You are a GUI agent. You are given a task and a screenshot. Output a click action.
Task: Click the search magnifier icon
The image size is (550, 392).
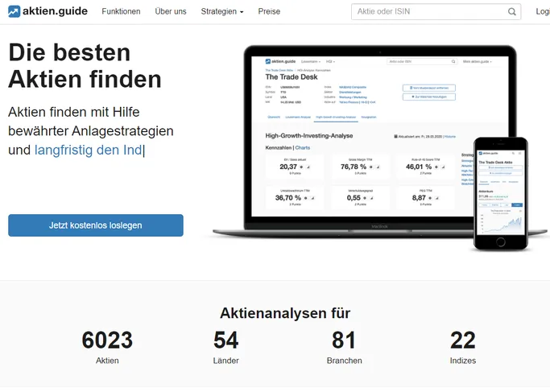[x=512, y=11]
